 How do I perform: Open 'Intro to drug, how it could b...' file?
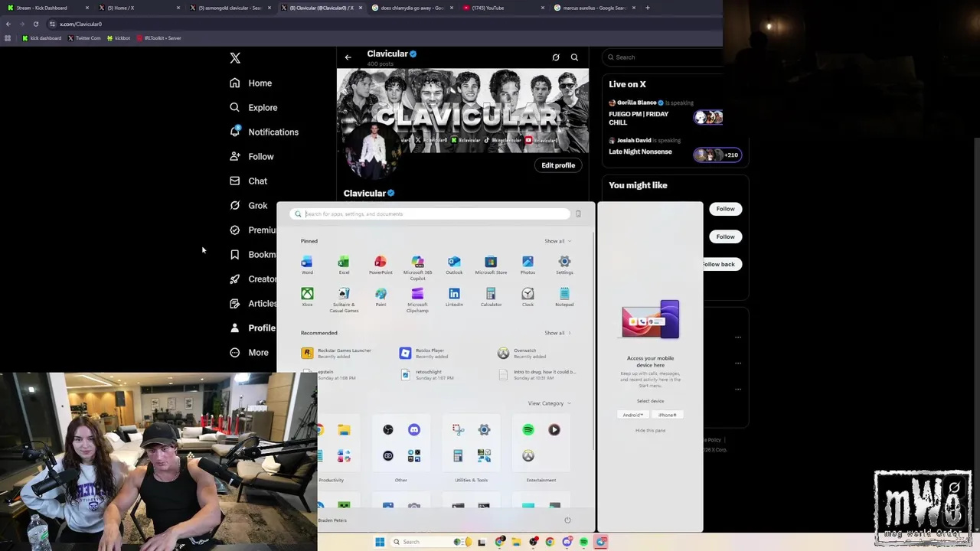pos(536,374)
